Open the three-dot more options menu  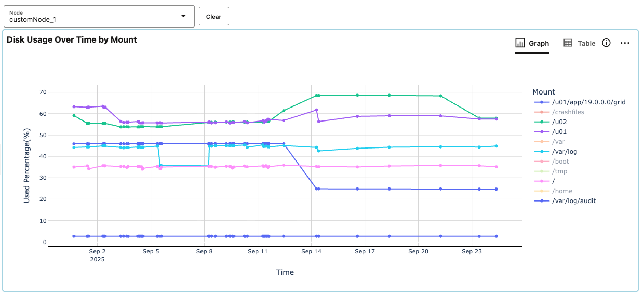click(x=625, y=43)
